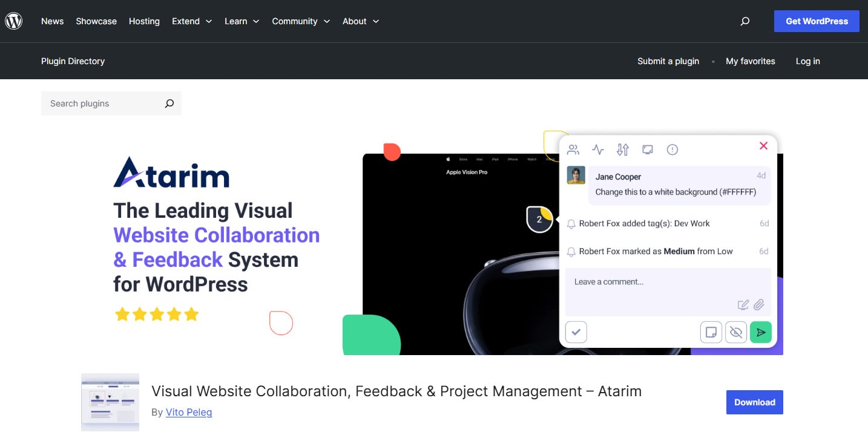Viewport: 868px width, 441px height.
Task: Open Vito Peleg author link
Action: click(x=189, y=412)
